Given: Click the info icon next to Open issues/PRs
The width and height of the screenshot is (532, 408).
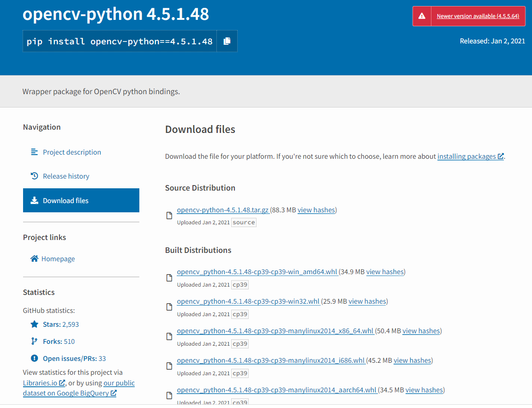Looking at the screenshot, I should (x=33, y=358).
